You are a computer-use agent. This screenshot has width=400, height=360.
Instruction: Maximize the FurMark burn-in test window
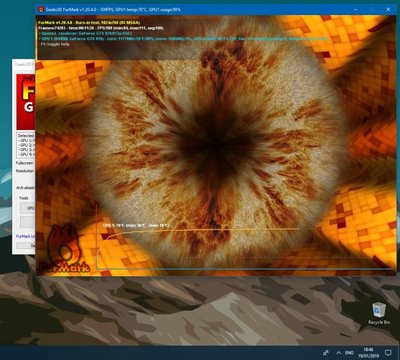tap(372, 10)
